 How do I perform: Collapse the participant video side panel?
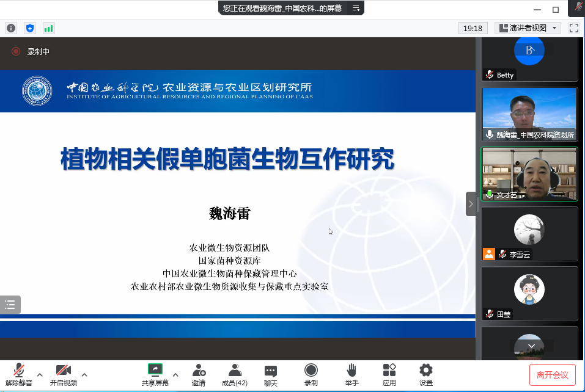click(471, 204)
